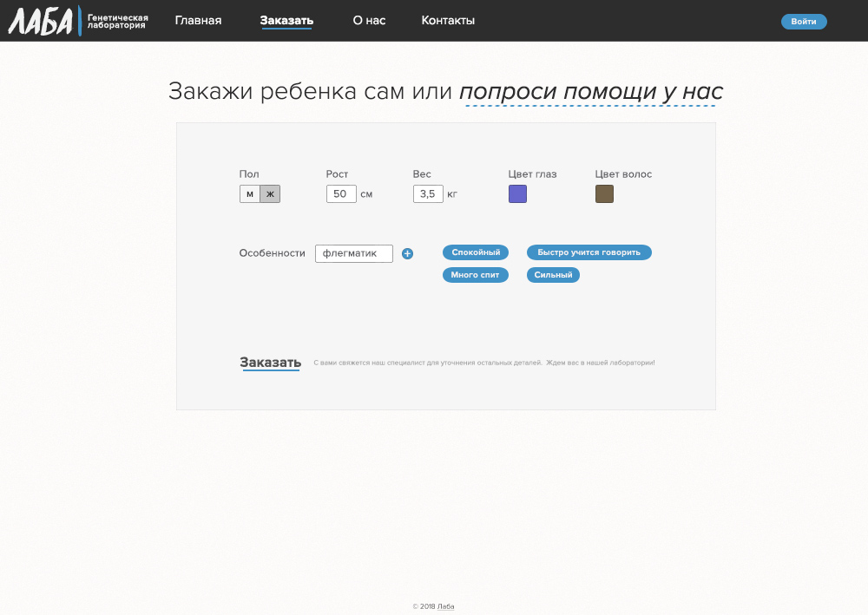Click the Особенности text field

[353, 253]
